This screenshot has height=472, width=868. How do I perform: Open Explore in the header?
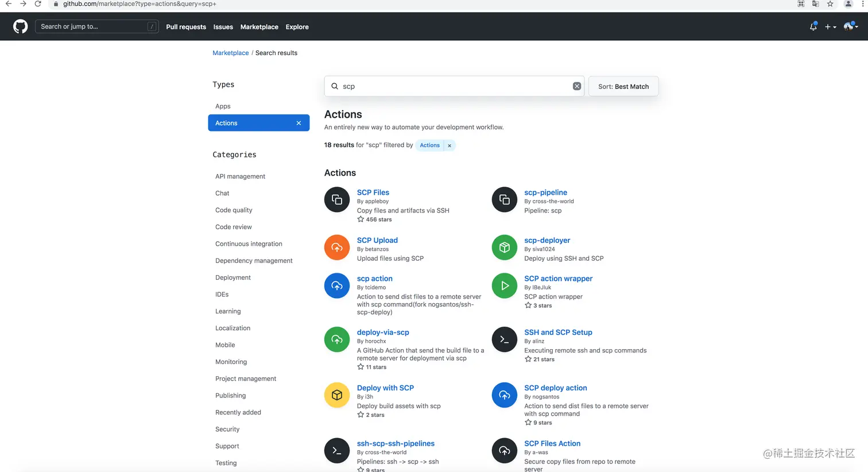(297, 27)
